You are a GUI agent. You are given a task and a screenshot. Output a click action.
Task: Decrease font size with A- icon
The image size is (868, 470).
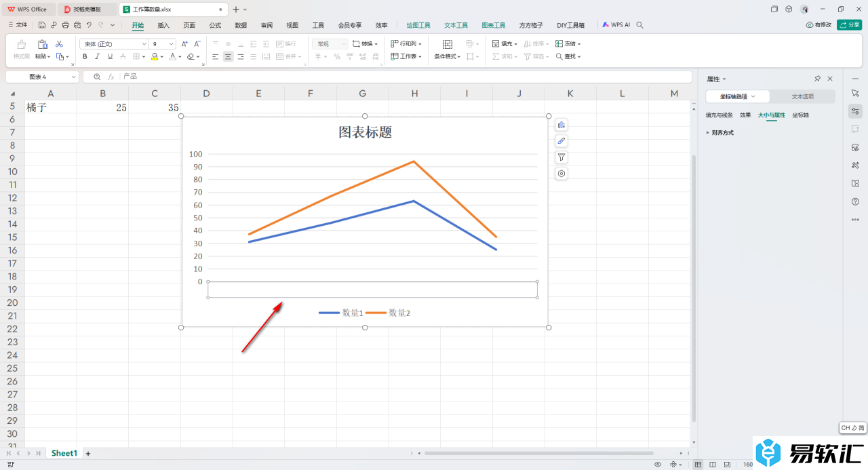(x=197, y=43)
